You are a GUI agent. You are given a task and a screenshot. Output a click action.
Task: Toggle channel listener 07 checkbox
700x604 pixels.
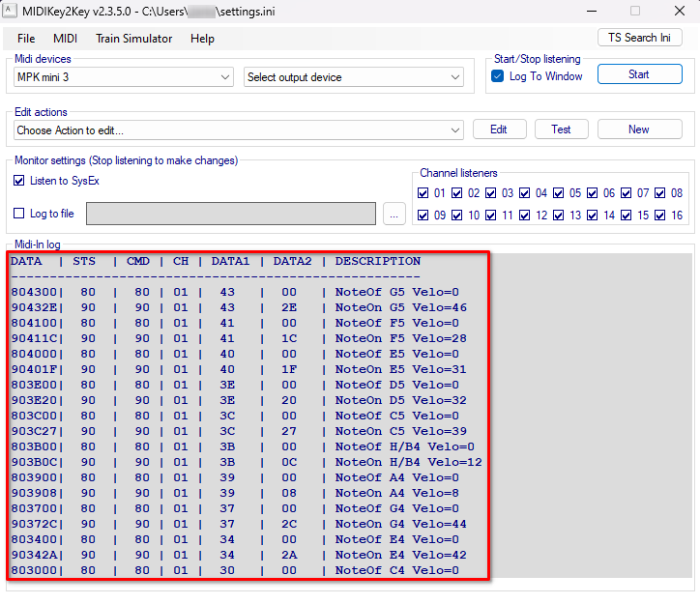pyautogui.click(x=626, y=192)
